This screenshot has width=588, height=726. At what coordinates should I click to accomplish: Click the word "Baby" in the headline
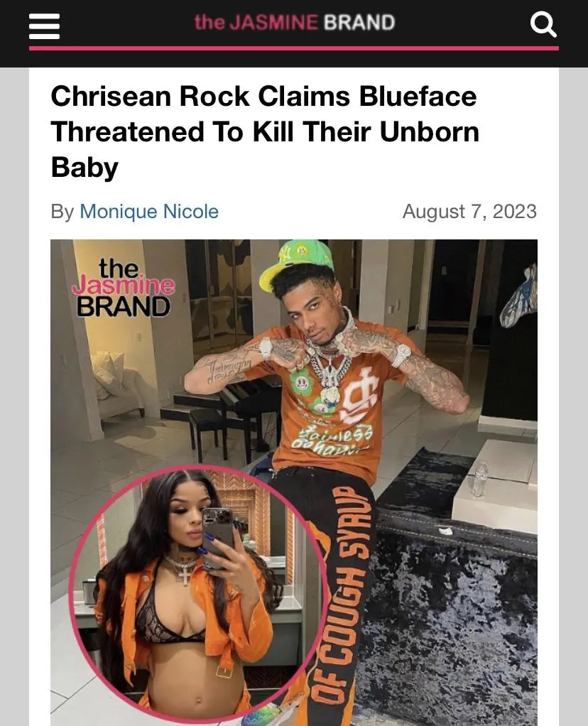(85, 167)
